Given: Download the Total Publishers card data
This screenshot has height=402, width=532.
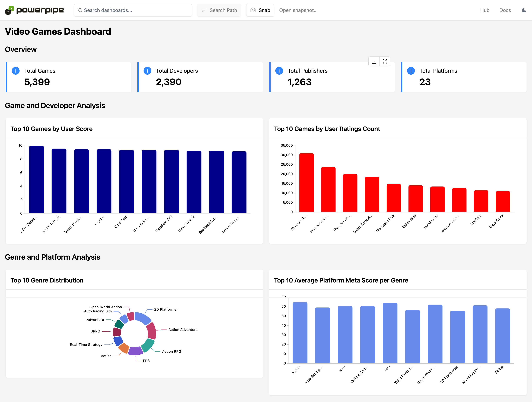Looking at the screenshot, I should point(374,62).
